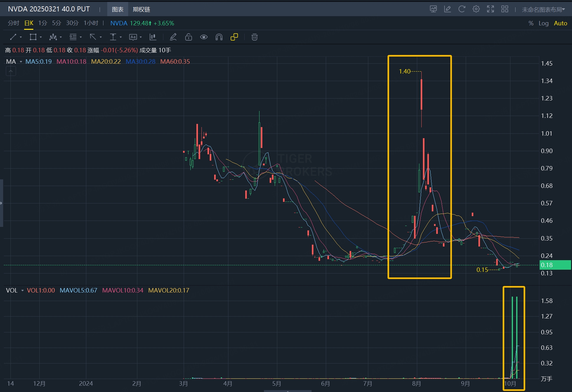
Task: Open the multi-chart grid layout icon
Action: (504, 9)
